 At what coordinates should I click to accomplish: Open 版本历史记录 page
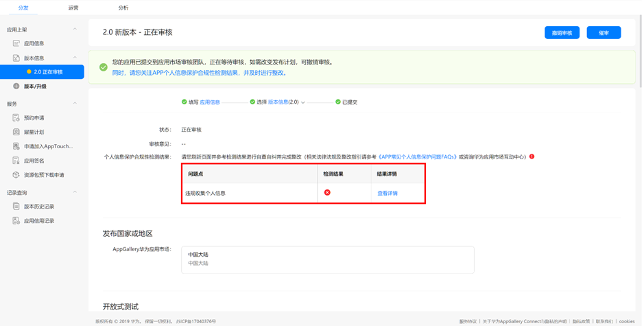38,207
